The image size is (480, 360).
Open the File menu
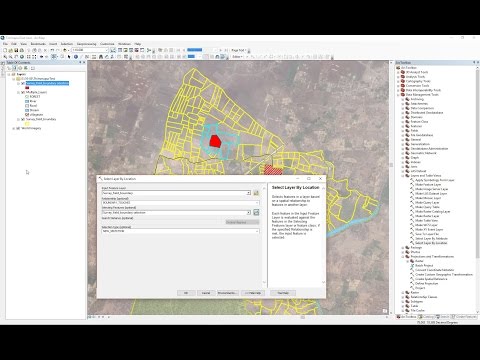[x=5, y=44]
